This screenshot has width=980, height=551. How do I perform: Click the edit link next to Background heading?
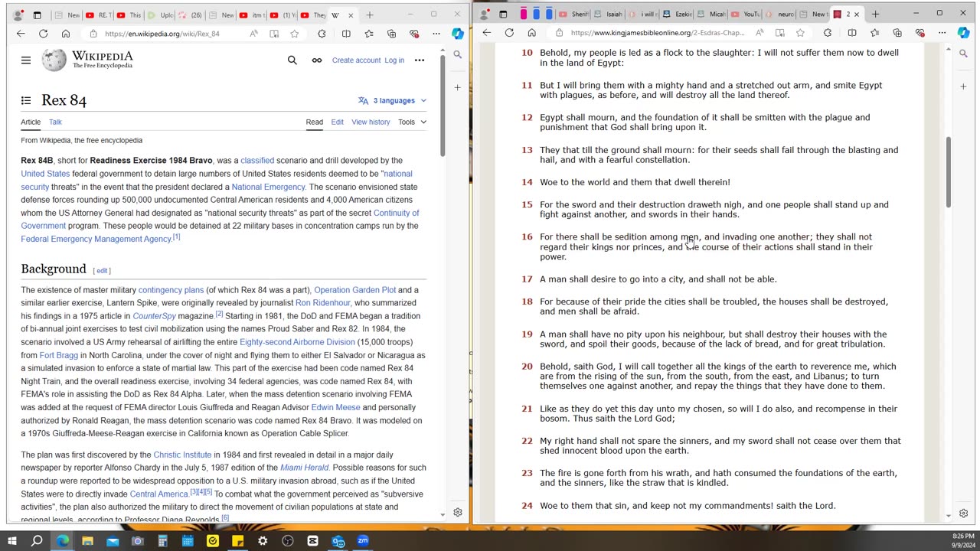tap(102, 270)
